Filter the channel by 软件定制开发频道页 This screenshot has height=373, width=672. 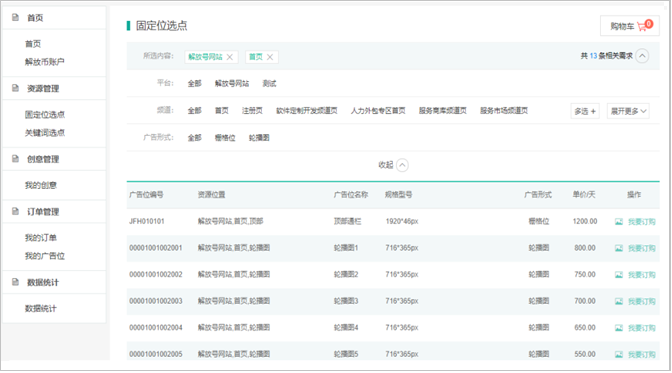point(307,111)
